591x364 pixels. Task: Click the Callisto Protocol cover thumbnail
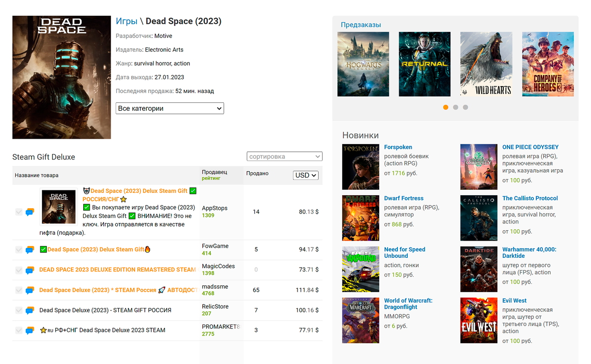(479, 218)
